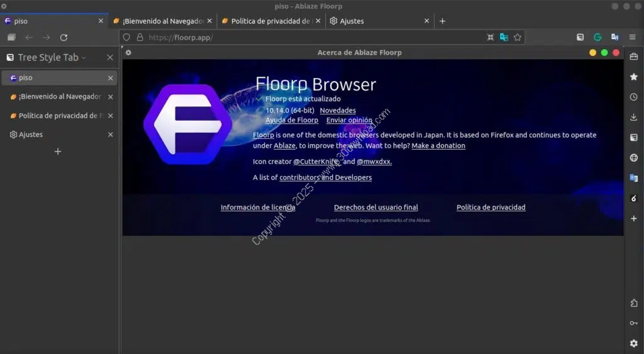
Task: Open sidebar settings gear at bottom right
Action: (x=633, y=343)
